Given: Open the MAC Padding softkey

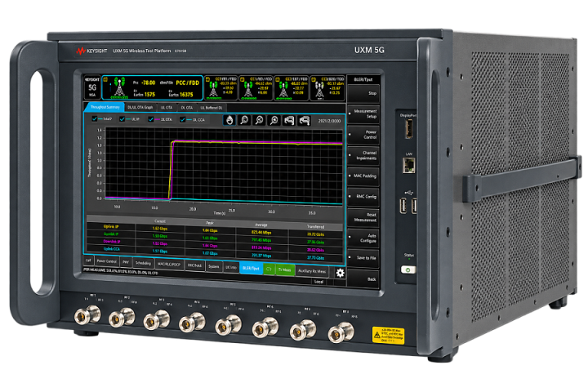Looking at the screenshot, I should tap(363, 176).
